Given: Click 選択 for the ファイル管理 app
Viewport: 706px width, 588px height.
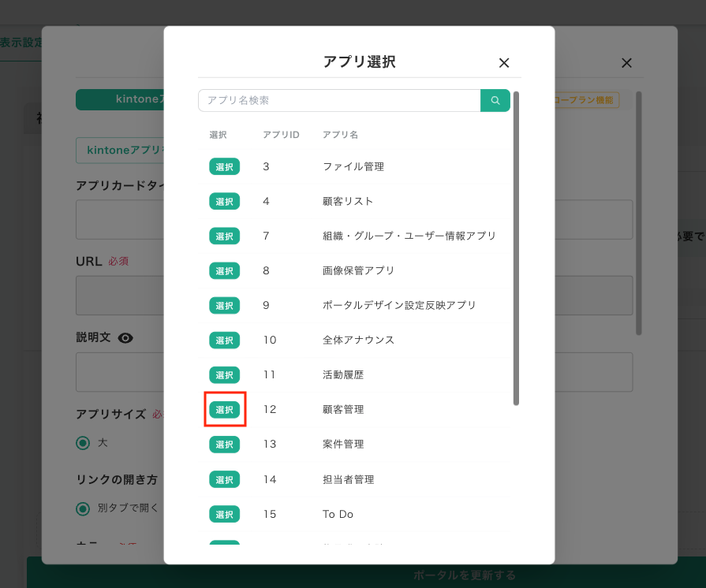Looking at the screenshot, I should point(224,166).
